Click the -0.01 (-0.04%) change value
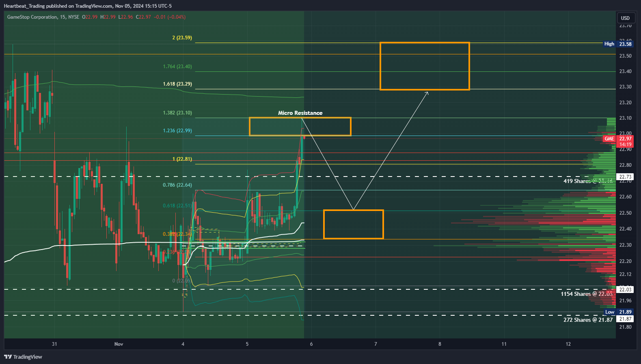Viewport: 641px width, 364px height. 170,17
